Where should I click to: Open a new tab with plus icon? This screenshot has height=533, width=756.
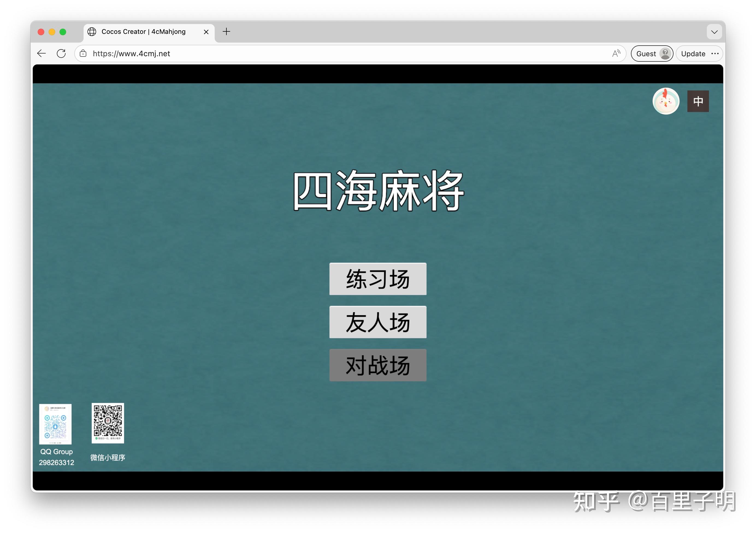coord(226,32)
